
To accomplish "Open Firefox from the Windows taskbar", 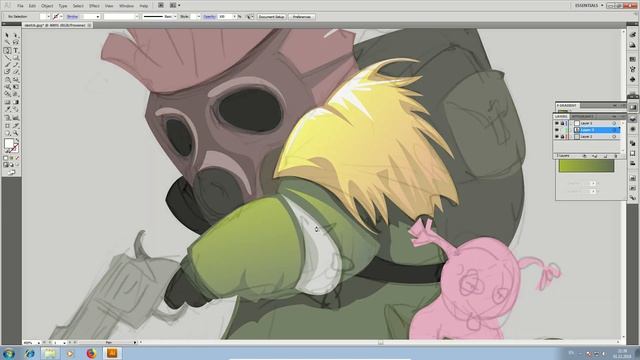I will click(91, 353).
